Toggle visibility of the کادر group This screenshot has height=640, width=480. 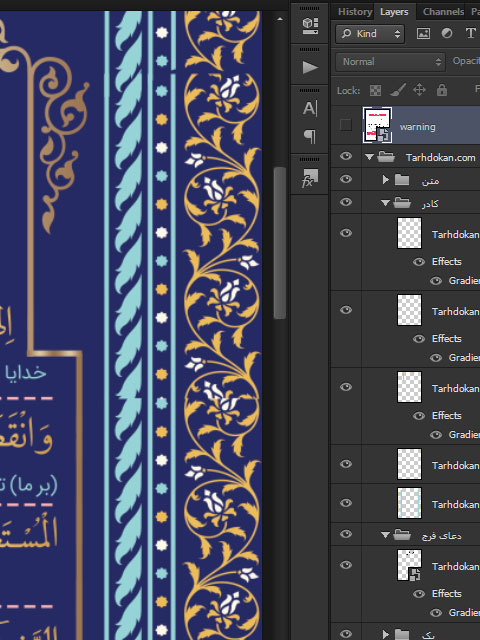346,202
